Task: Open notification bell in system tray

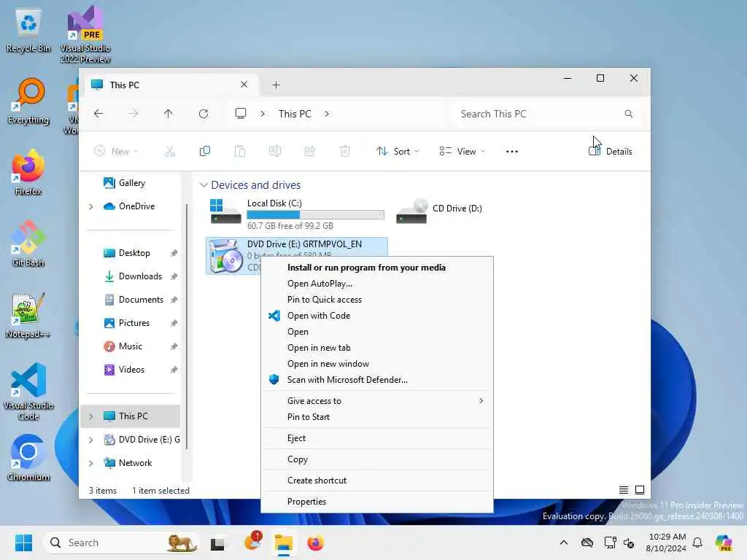Action: [697, 542]
